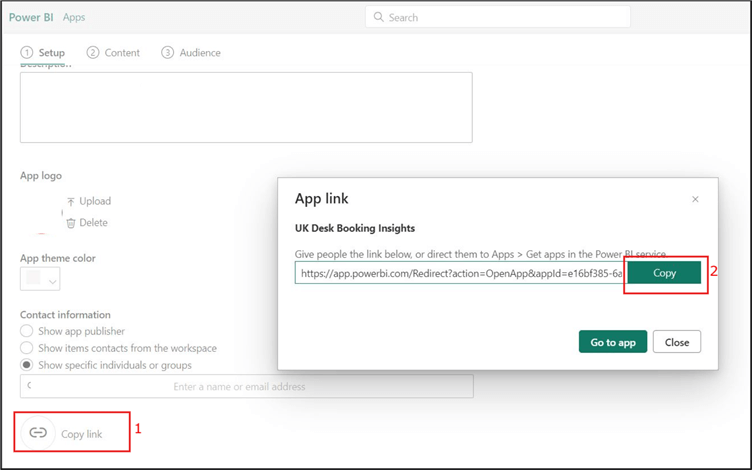This screenshot has height=470, width=752.
Task: Open the App theme color dropdown
Action: [41, 279]
